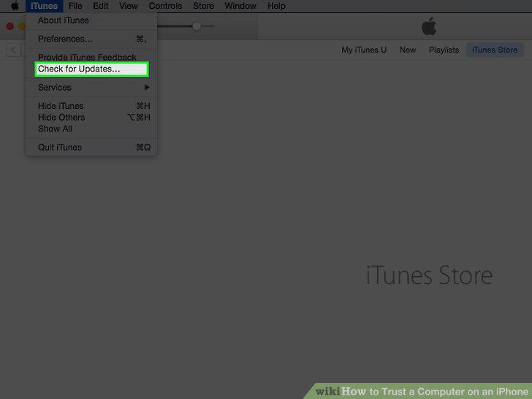This screenshot has height=399, width=532.
Task: Choose Hide iTunes
Action: coord(91,106)
